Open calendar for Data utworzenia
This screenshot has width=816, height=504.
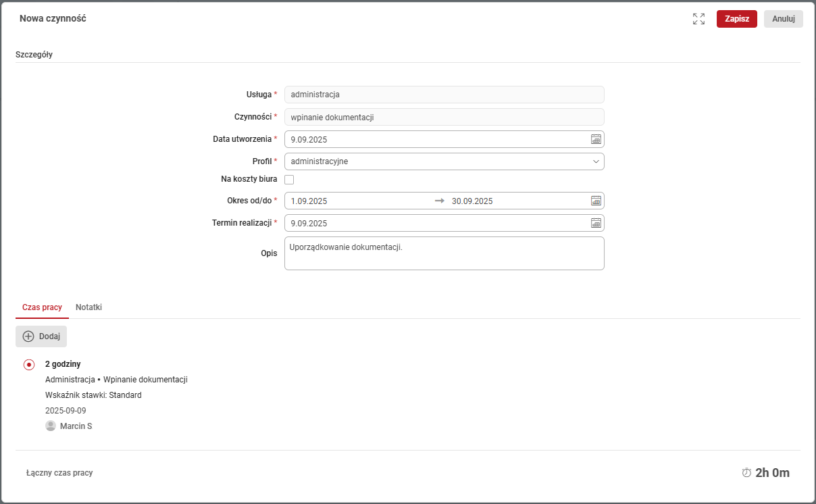[x=596, y=139]
